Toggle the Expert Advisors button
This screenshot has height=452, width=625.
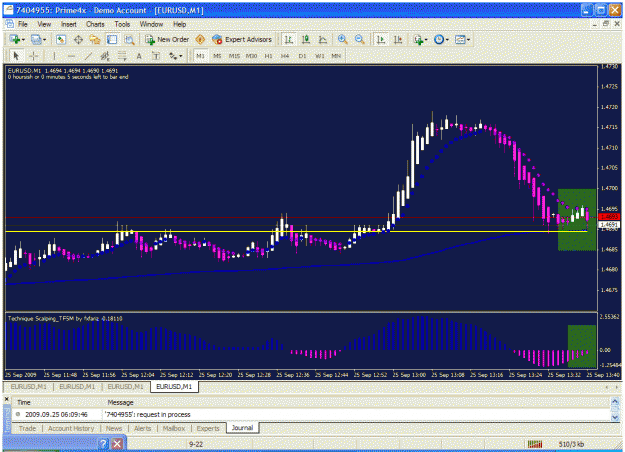242,39
